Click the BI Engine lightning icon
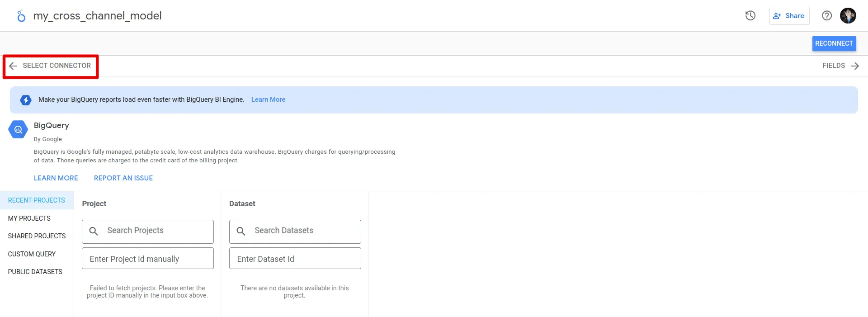Viewport: 868px width, 317px height. (x=26, y=100)
